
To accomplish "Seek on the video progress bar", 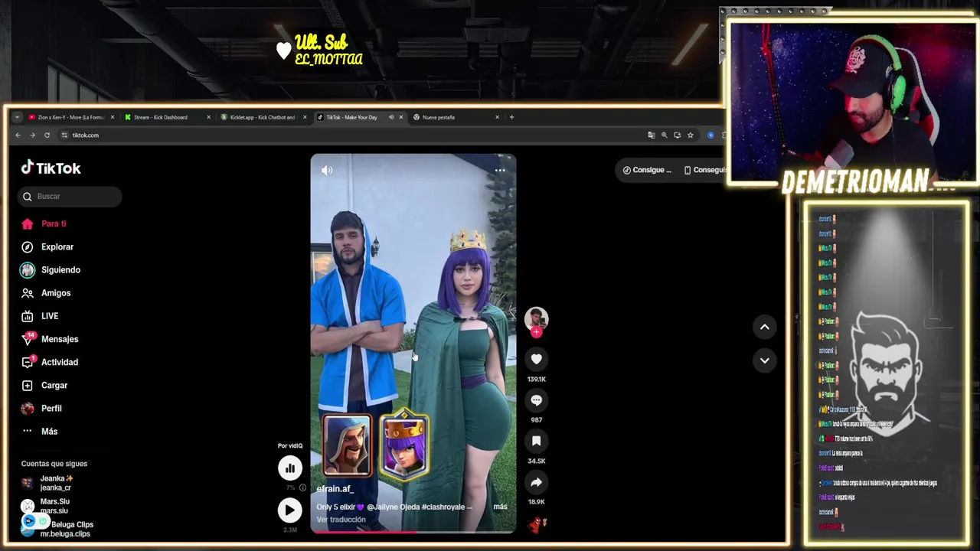I will (413, 531).
